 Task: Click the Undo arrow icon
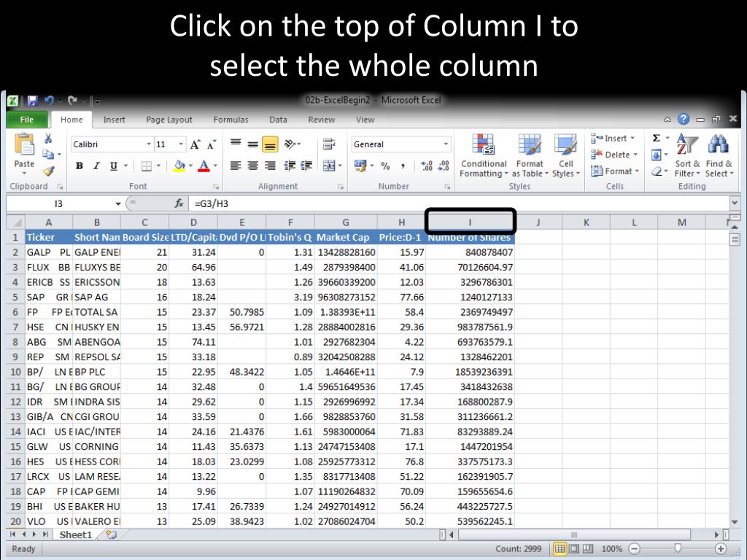pos(49,101)
